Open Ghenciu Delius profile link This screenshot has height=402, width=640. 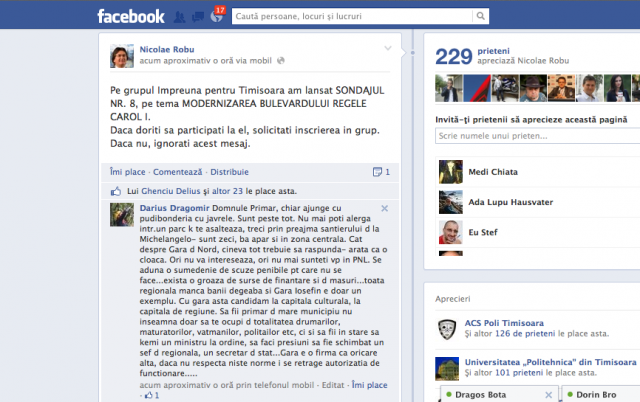click(x=171, y=191)
